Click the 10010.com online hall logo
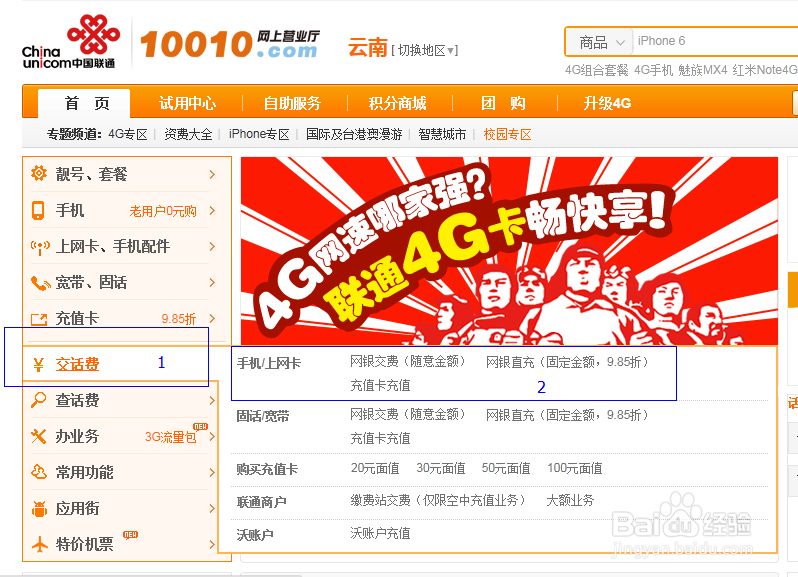Viewport: 798px width, 577px height. pyautogui.click(x=230, y=44)
